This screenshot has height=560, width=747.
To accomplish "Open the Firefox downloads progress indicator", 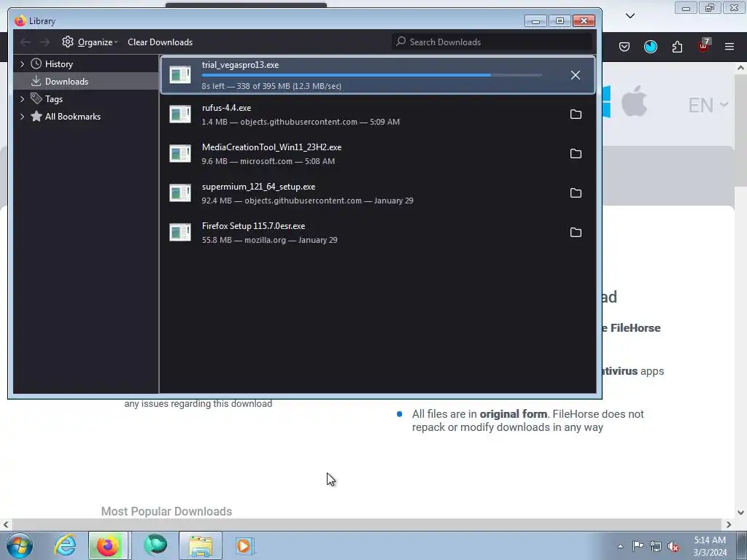I will point(650,47).
